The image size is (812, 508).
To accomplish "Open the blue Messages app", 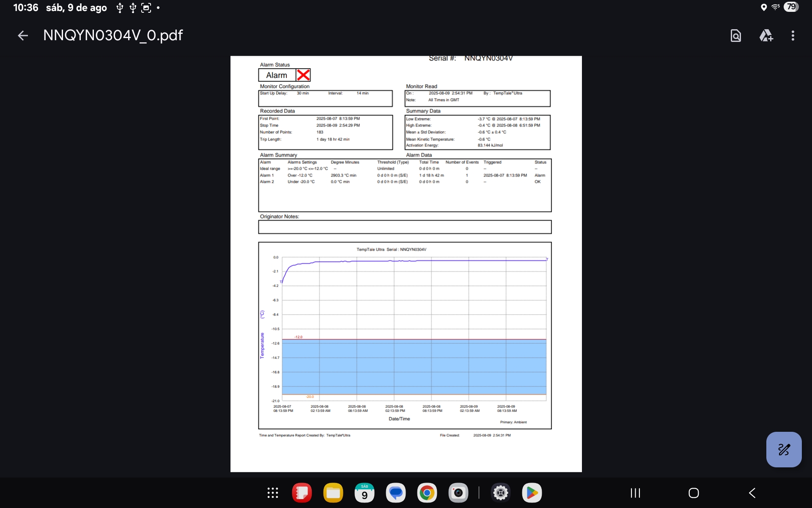I will pos(395,493).
